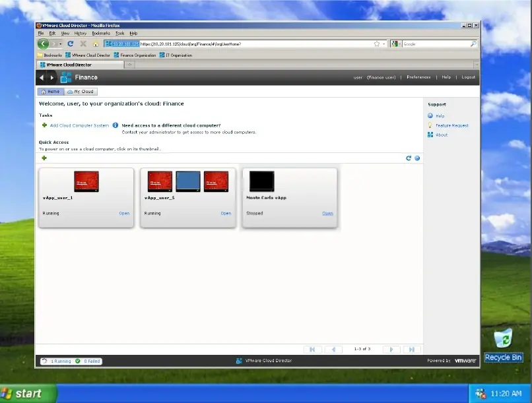The height and width of the screenshot is (403, 532).
Task: Click Cloud Director forward arrow in header
Action: tap(52, 78)
